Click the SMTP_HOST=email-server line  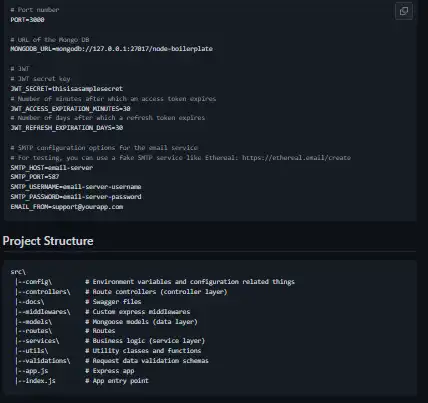tap(52, 168)
